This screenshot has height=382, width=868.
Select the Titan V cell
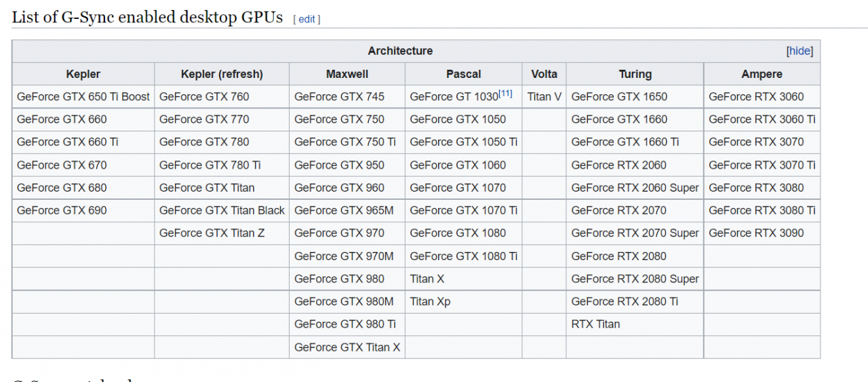click(545, 96)
